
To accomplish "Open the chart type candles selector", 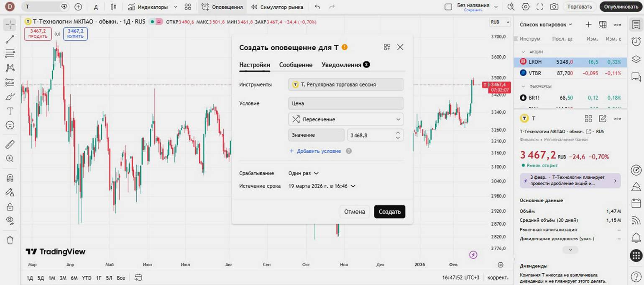I will 113,7.
